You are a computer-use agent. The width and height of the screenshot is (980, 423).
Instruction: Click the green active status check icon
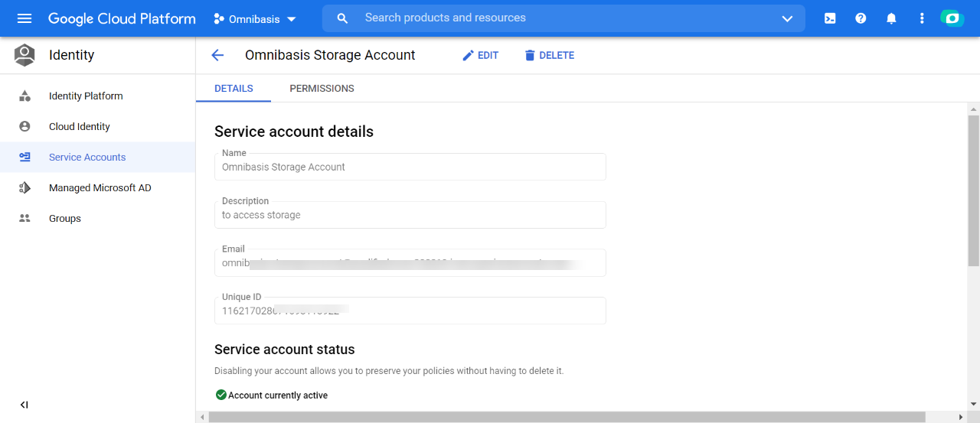[x=220, y=395]
